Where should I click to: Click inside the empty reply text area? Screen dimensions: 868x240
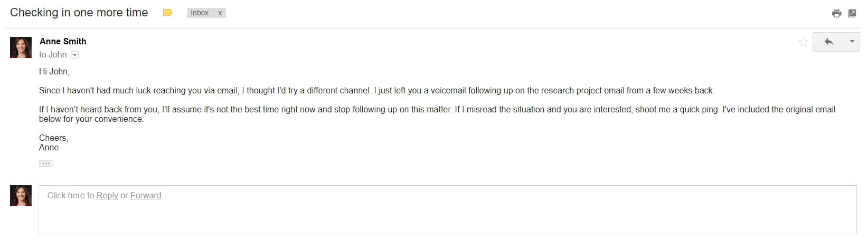447,217
